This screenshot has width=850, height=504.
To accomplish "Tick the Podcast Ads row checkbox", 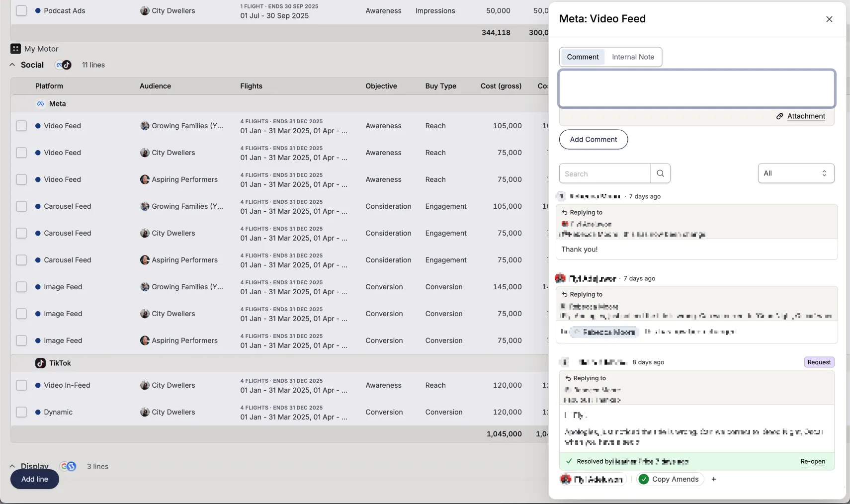I will tap(21, 11).
